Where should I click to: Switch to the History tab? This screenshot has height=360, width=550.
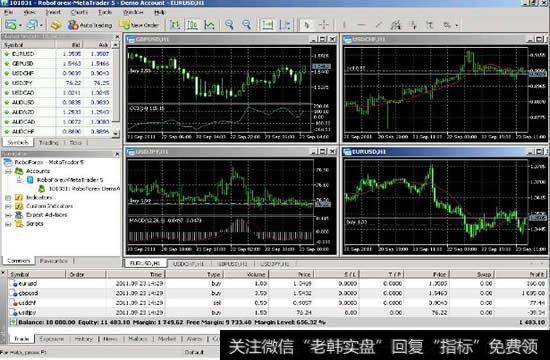tap(83, 339)
